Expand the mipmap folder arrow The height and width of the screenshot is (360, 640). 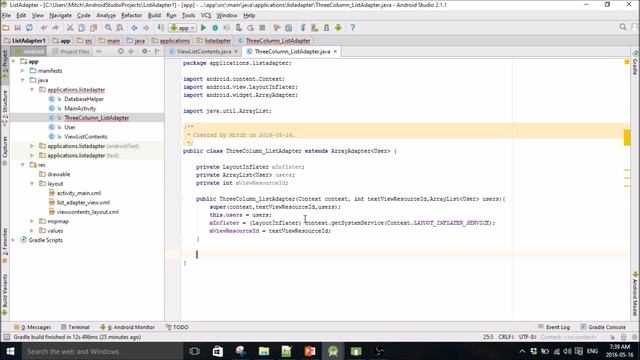32,221
